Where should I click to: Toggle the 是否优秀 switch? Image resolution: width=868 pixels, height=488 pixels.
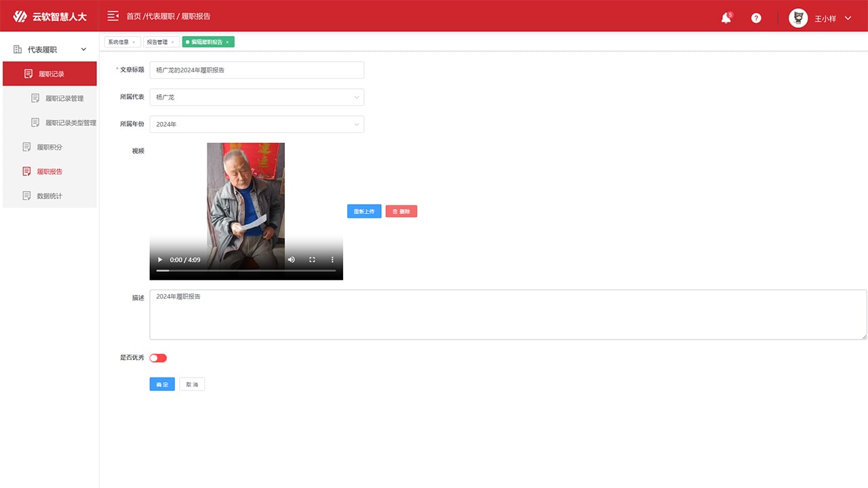point(158,358)
